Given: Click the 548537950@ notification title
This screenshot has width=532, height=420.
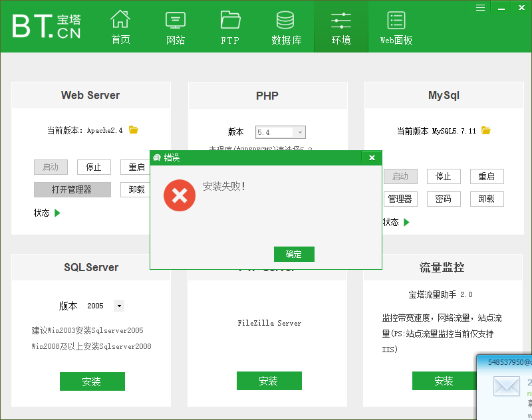Looking at the screenshot, I should pos(509,362).
